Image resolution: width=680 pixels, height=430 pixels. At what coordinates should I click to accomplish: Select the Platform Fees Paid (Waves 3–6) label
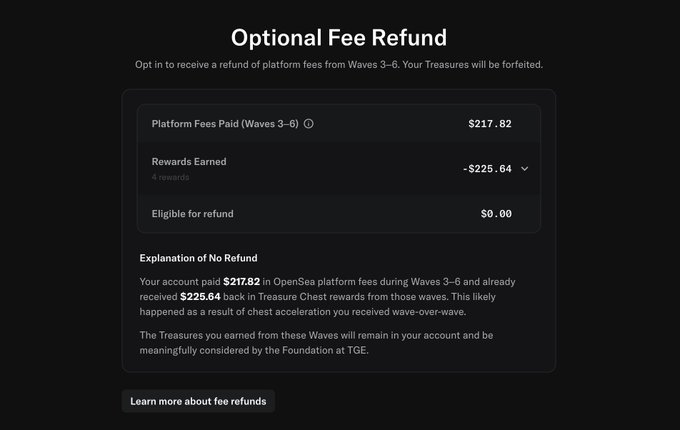point(225,124)
